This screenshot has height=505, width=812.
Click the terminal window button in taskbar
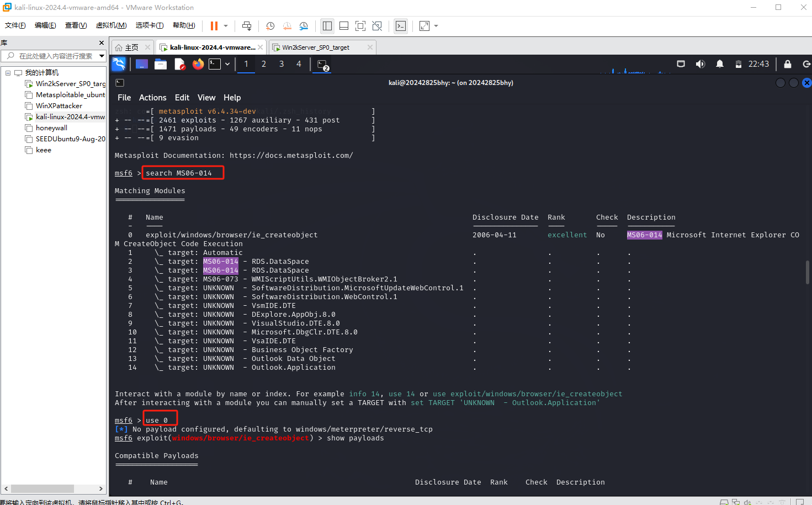tap(323, 65)
